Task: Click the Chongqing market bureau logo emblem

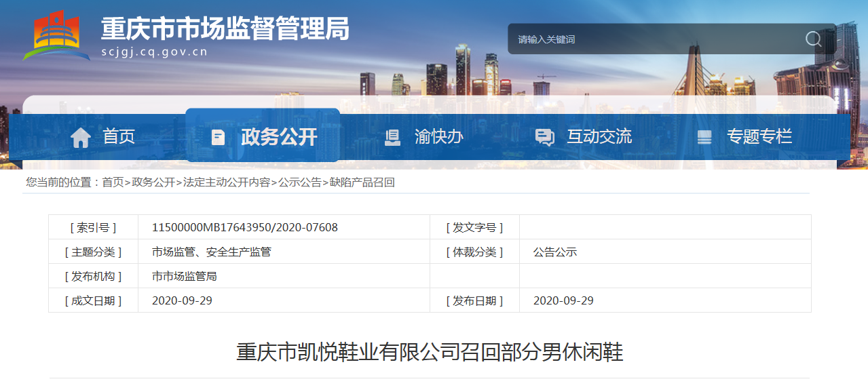Action: pos(56,37)
